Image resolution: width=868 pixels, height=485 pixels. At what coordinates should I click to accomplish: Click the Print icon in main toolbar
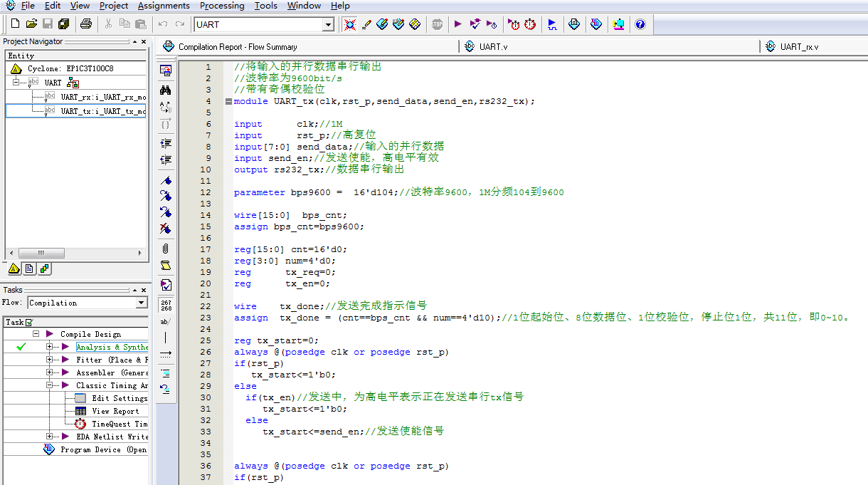[86, 24]
